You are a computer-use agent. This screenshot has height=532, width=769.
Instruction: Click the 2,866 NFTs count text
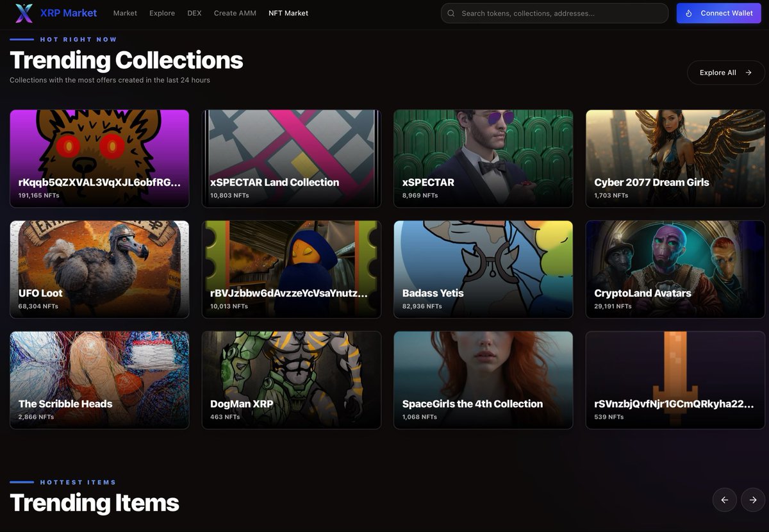[x=37, y=417]
